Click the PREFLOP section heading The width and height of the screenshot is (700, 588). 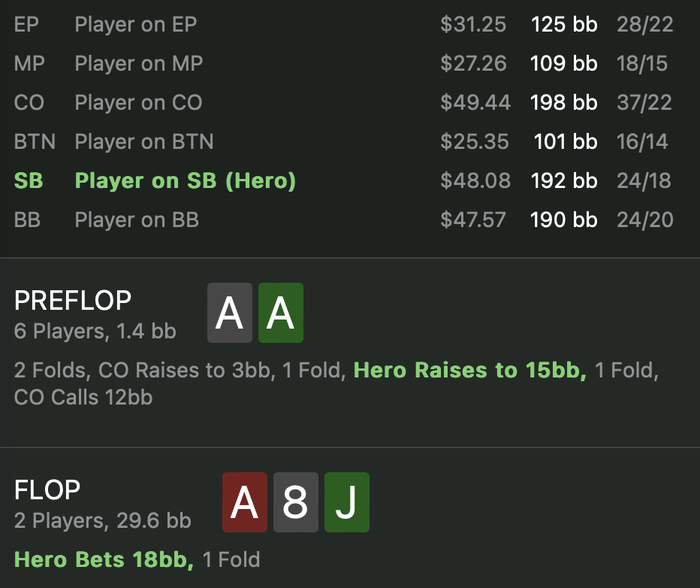tap(73, 300)
